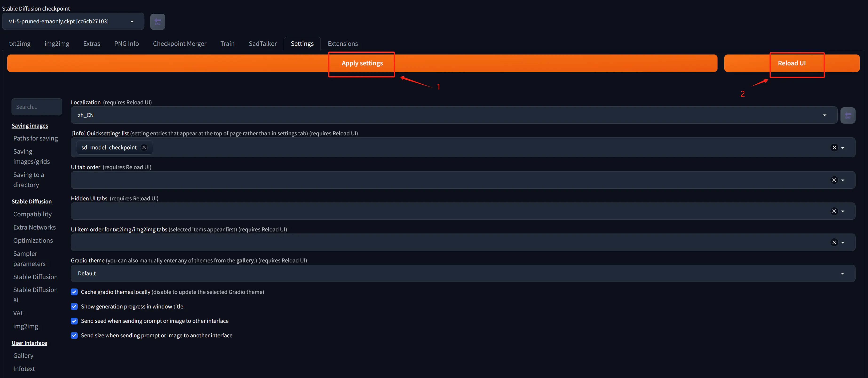Disable Send seed when sending prompt
Viewport: 868px width, 378px height.
74,321
